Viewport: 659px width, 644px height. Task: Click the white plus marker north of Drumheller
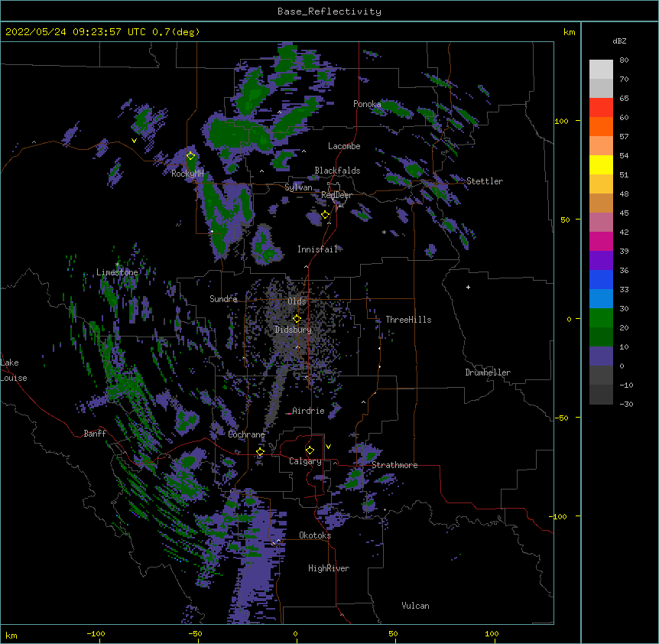tap(468, 287)
